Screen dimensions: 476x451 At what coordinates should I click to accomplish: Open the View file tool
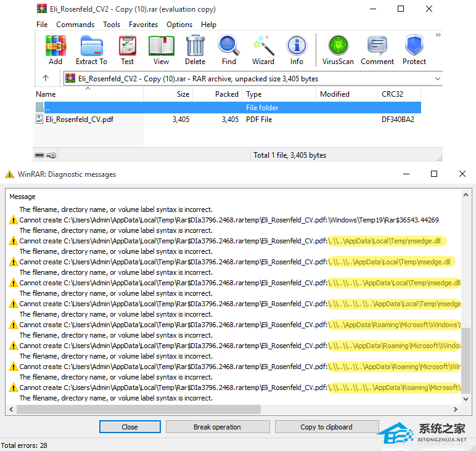coord(161,50)
